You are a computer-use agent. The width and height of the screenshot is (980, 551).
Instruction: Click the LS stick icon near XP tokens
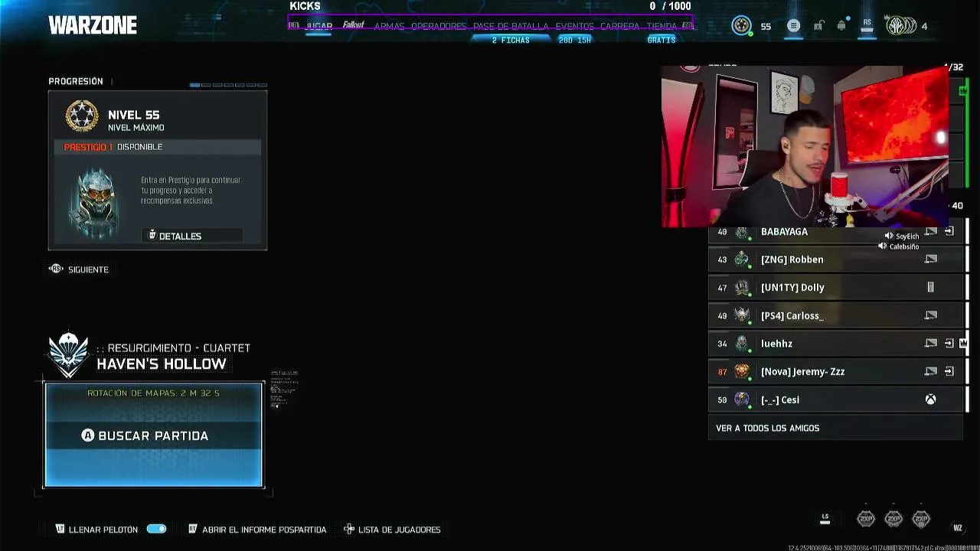click(825, 517)
